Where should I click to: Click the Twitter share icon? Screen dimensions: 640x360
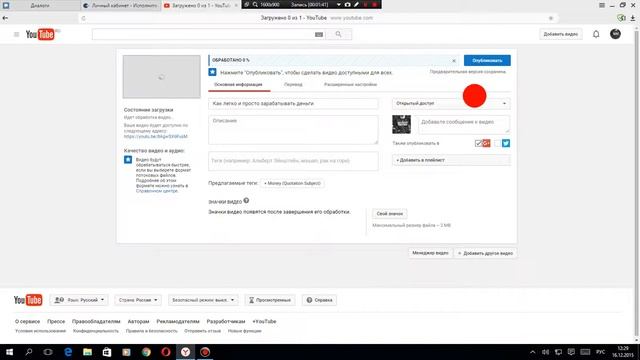[x=506, y=143]
